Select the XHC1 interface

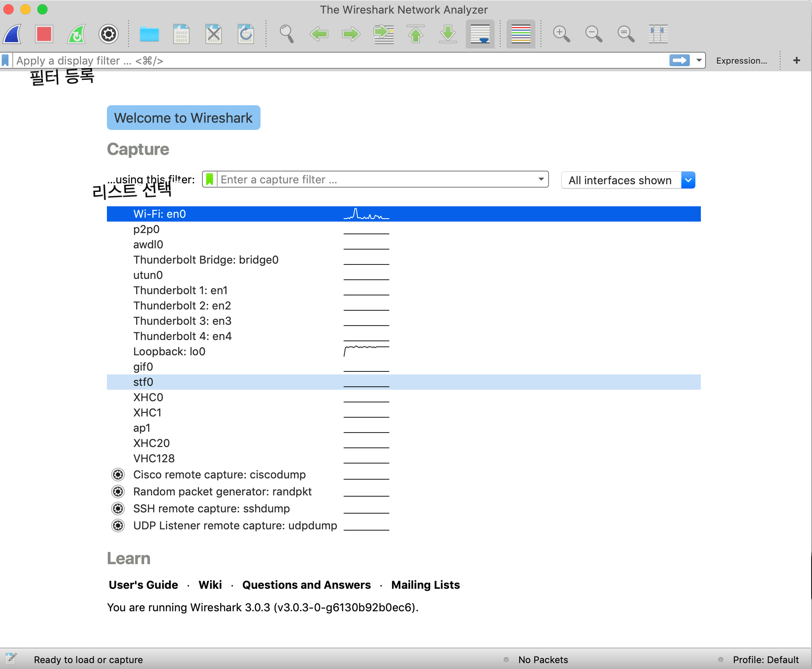404,413
